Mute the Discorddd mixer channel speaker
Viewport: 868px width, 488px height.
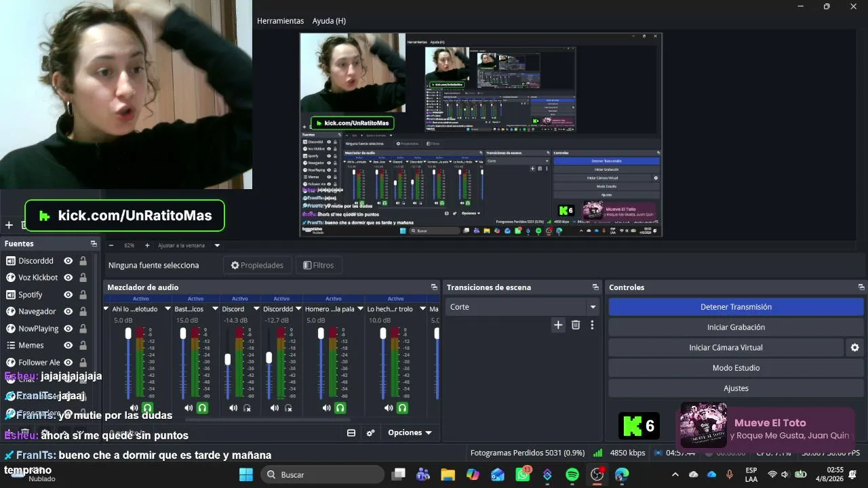275,408
